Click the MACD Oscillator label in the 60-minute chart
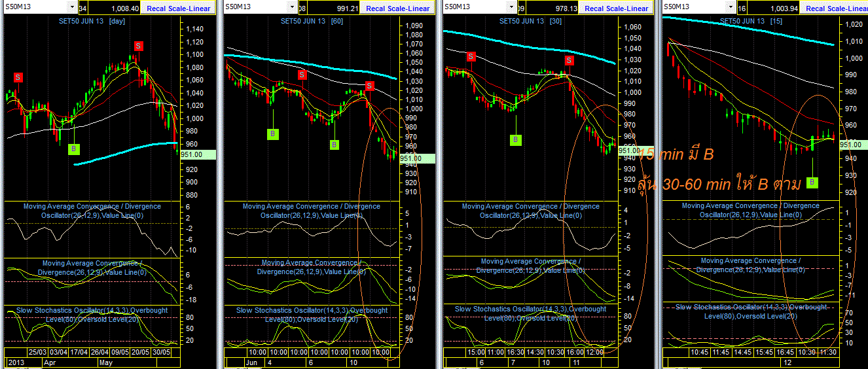This screenshot has width=868, height=369. (311, 211)
